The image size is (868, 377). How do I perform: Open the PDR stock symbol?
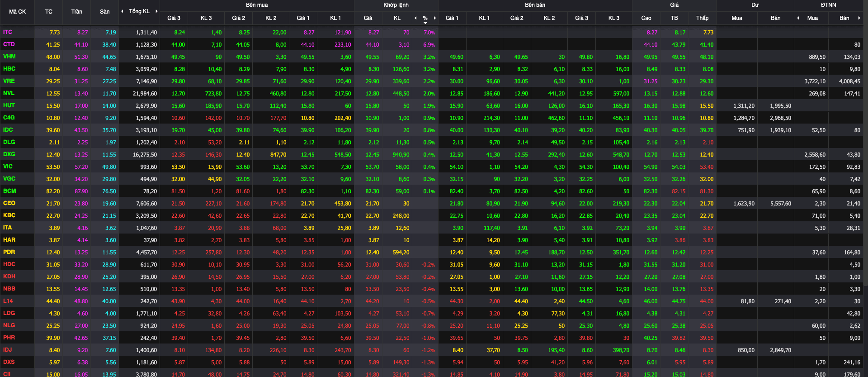coord(9,252)
